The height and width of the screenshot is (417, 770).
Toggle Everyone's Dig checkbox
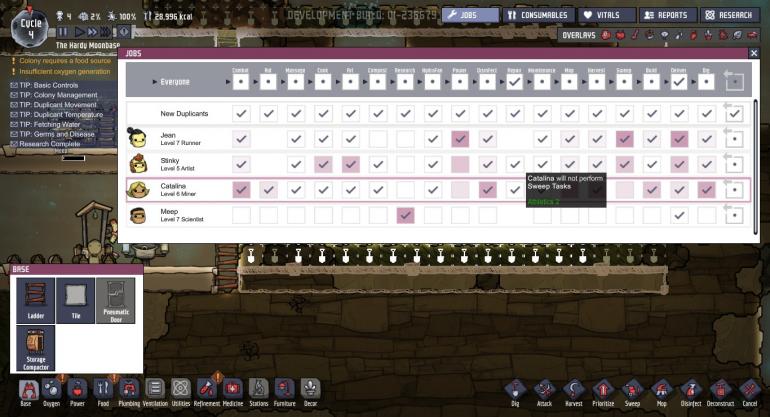(x=706, y=82)
